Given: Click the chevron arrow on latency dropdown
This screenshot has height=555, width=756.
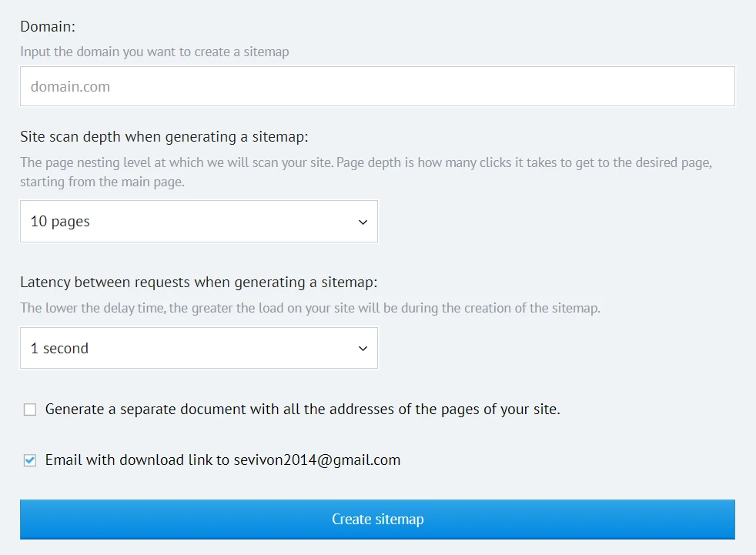Looking at the screenshot, I should [x=363, y=349].
